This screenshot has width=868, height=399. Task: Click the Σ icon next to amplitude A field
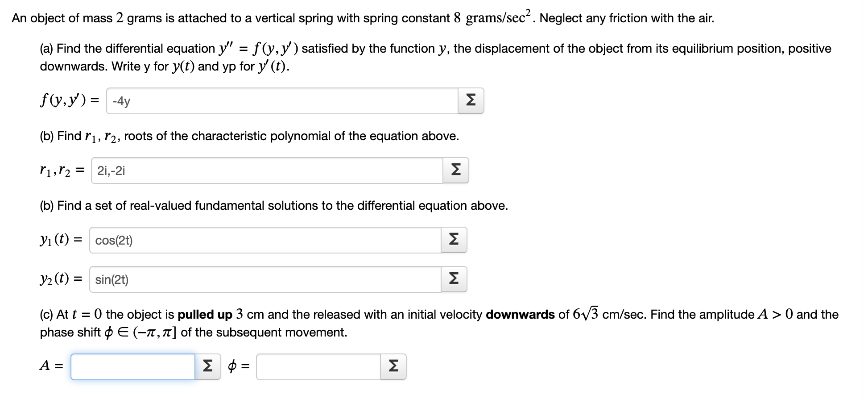click(208, 366)
